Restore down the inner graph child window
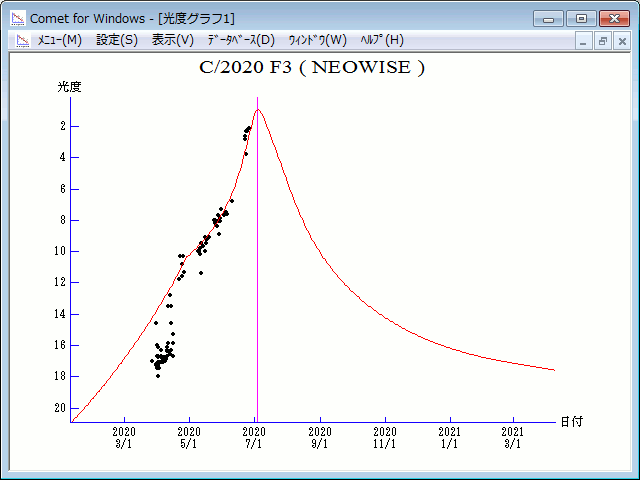The width and height of the screenshot is (640, 480). (603, 41)
